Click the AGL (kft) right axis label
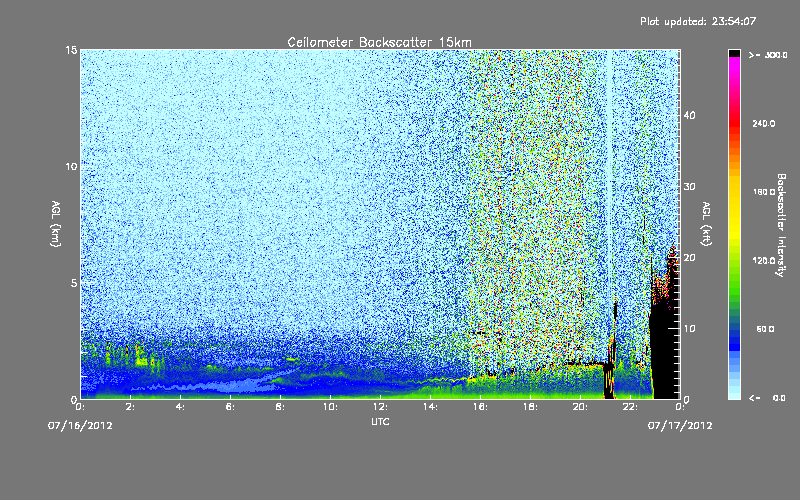The height and width of the screenshot is (500, 800). [x=706, y=224]
